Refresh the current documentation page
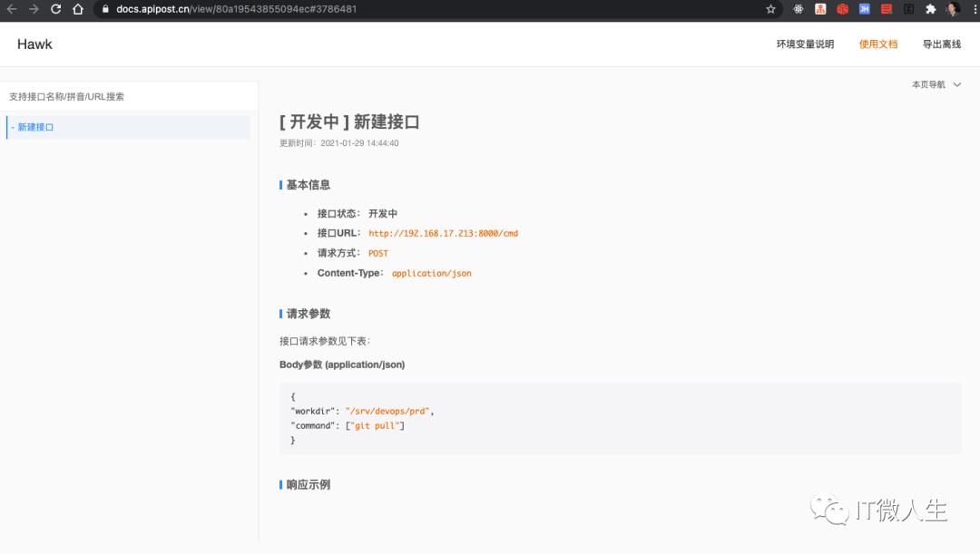The width and height of the screenshot is (980, 554). click(57, 10)
